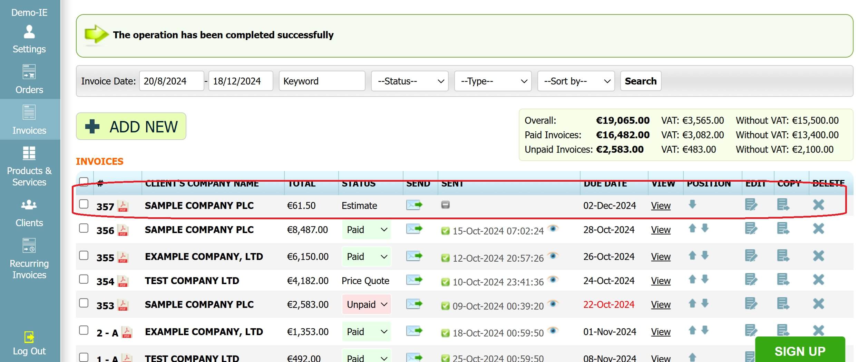Click send email icon for invoice 353
868x362 pixels.
coord(414,304)
